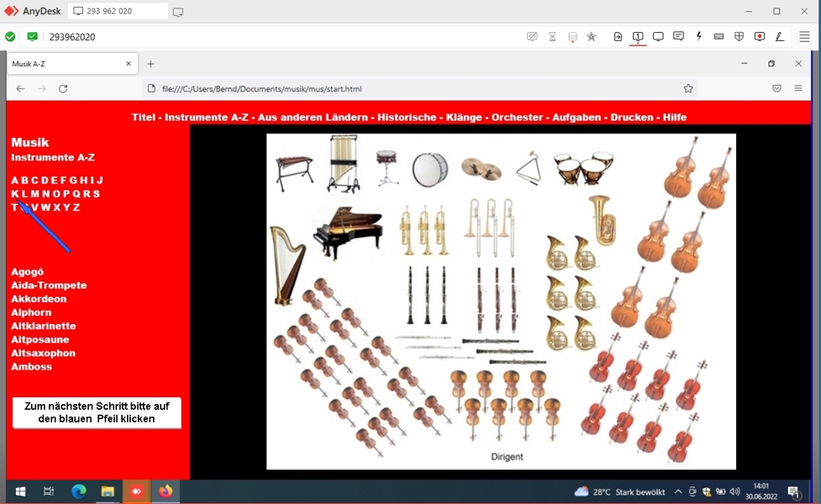Open the Firefox application menu
821x504 pixels.
tap(797, 88)
